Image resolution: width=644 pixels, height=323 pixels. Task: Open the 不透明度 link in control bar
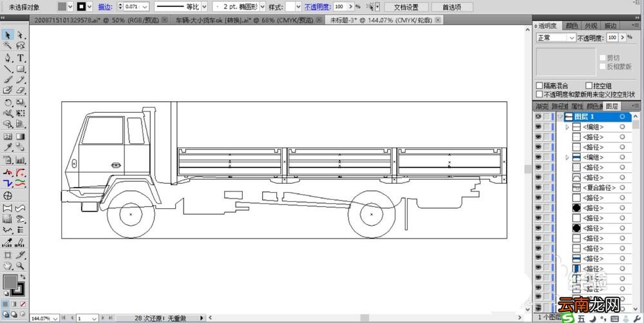coord(317,7)
